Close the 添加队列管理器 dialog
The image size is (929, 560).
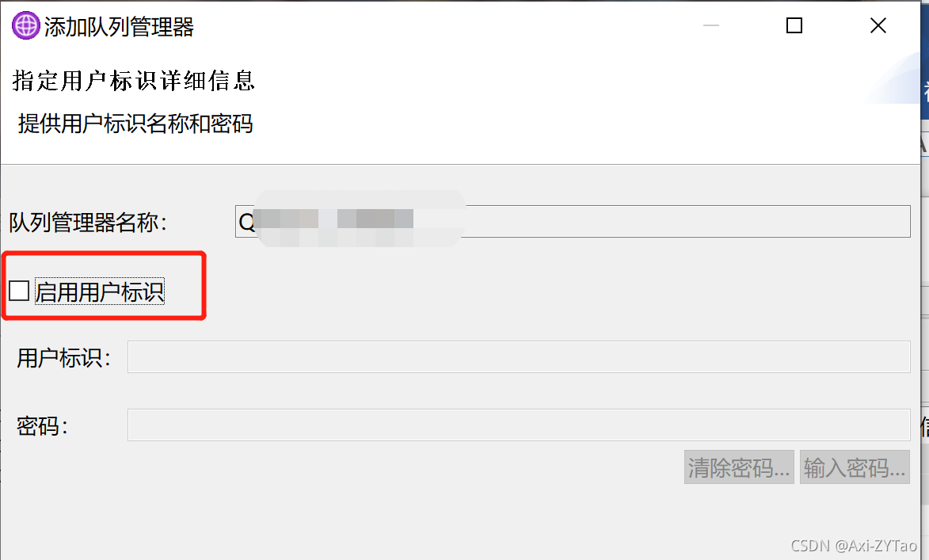click(878, 25)
